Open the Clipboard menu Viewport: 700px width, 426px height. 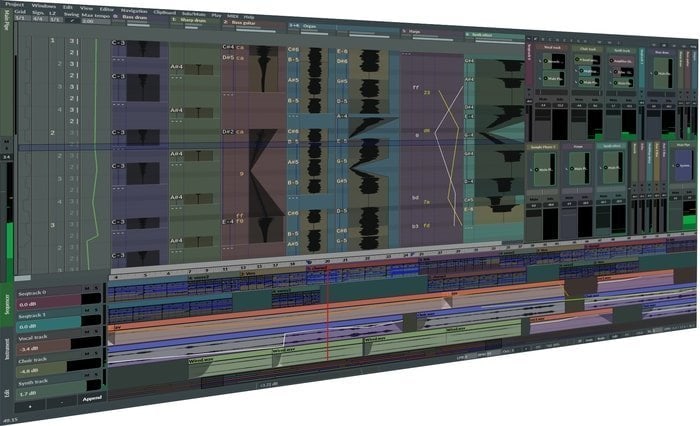(x=164, y=12)
